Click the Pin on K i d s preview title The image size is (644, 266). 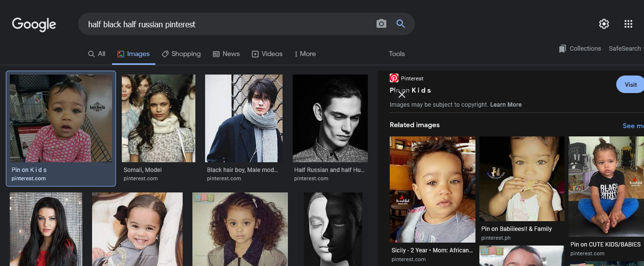point(410,90)
